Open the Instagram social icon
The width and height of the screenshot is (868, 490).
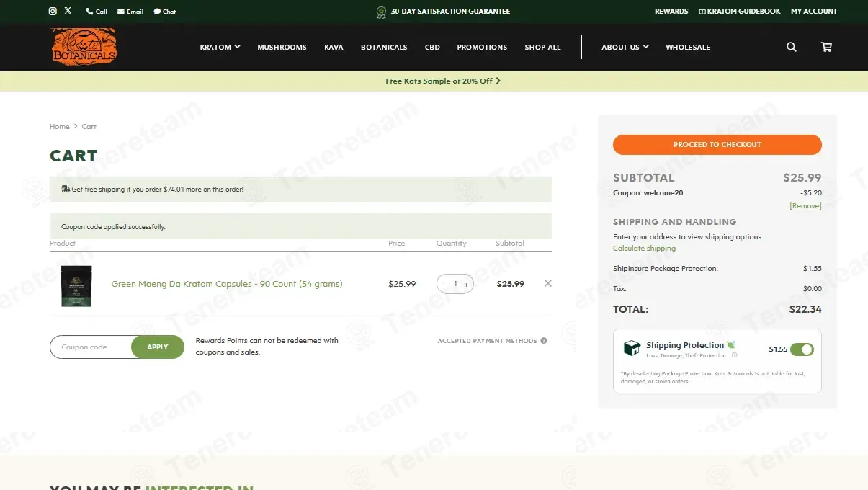tap(53, 11)
